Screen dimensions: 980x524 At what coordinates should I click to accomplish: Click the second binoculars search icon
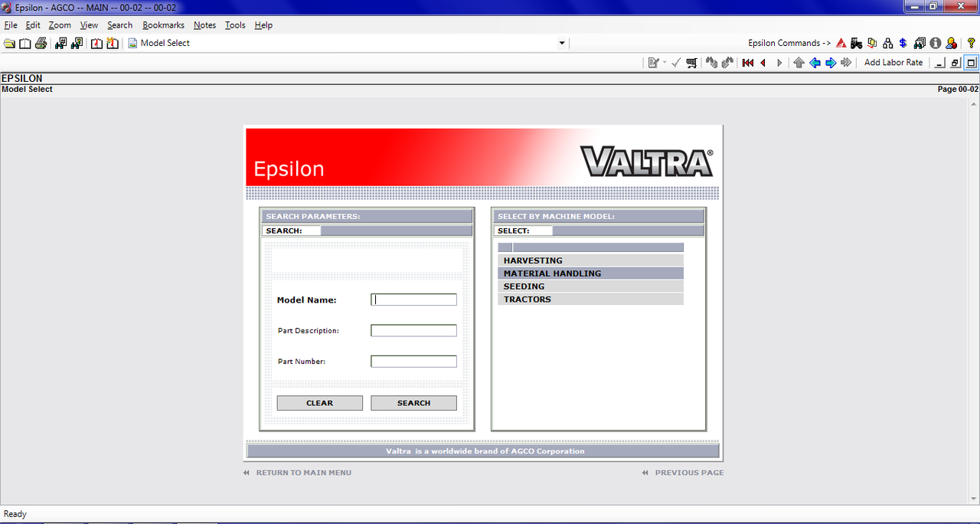pos(77,43)
